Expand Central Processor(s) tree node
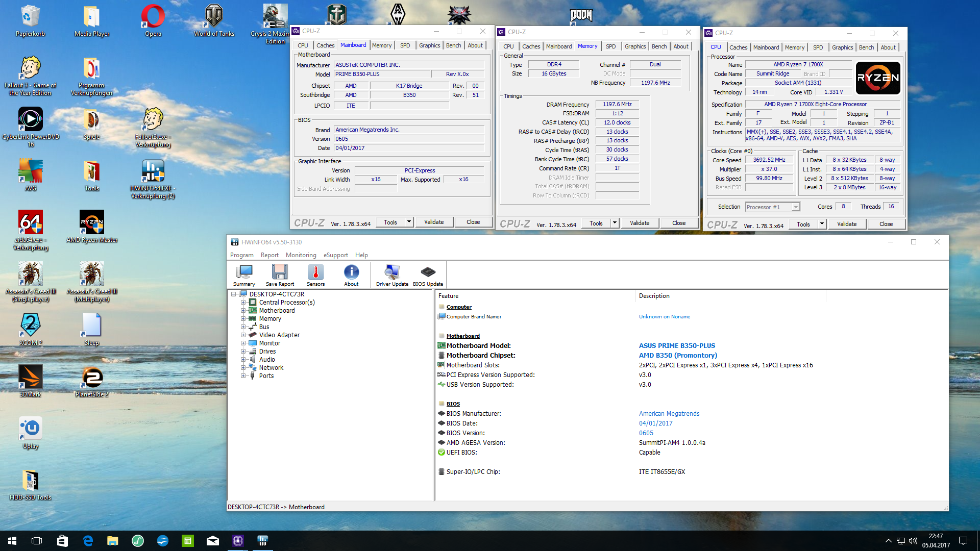 [243, 303]
